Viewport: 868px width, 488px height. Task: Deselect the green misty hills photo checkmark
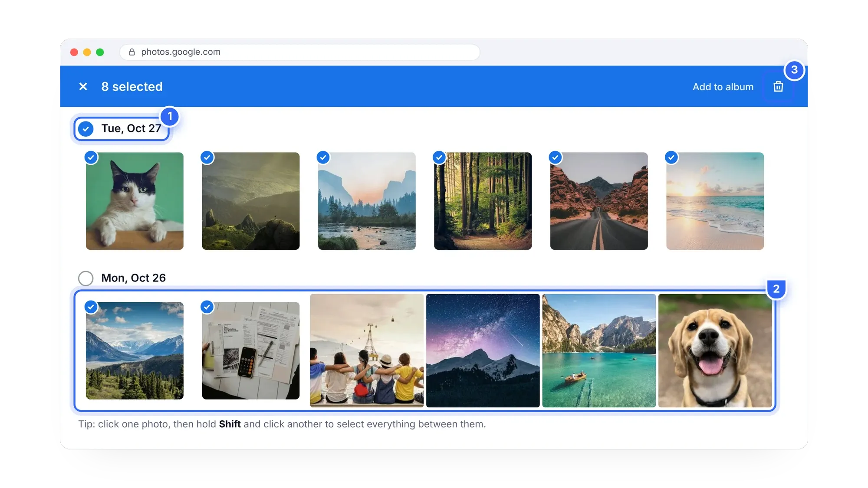click(x=207, y=157)
